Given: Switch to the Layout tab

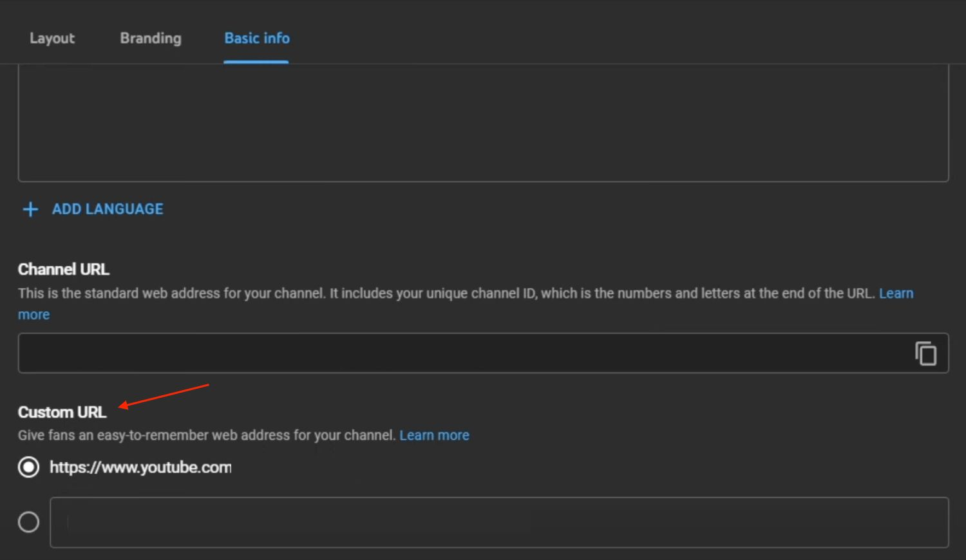Looking at the screenshot, I should coord(52,39).
